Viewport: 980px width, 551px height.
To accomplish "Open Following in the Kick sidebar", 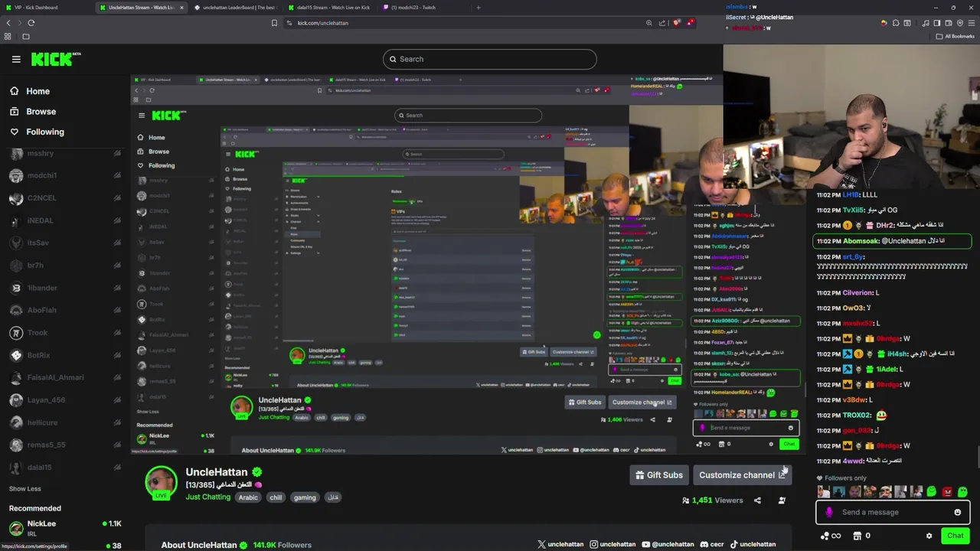I will (x=37, y=132).
